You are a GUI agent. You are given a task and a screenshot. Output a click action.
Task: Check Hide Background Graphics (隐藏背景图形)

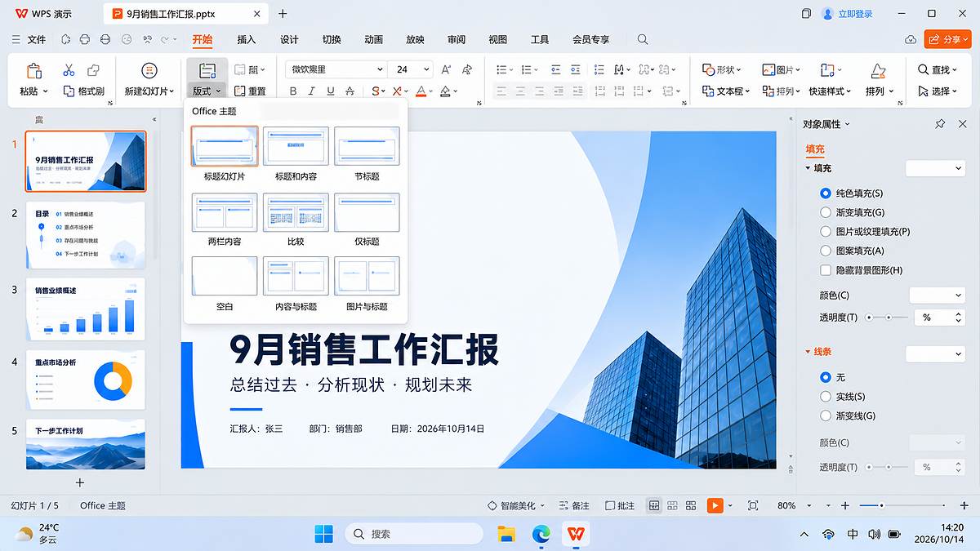825,270
